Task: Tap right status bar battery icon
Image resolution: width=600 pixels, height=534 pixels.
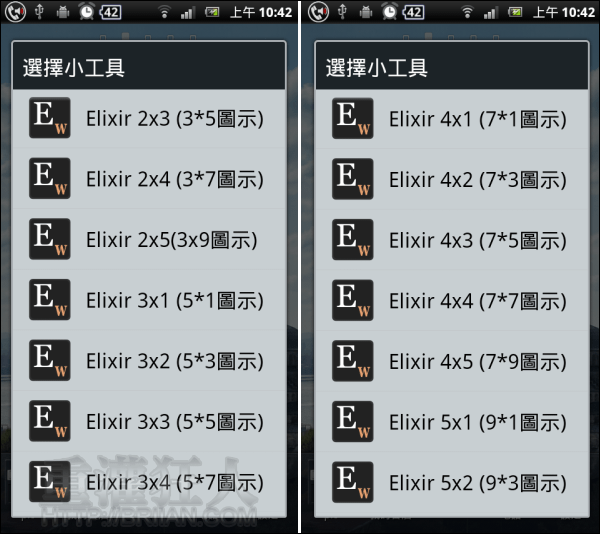Action: coord(515,13)
